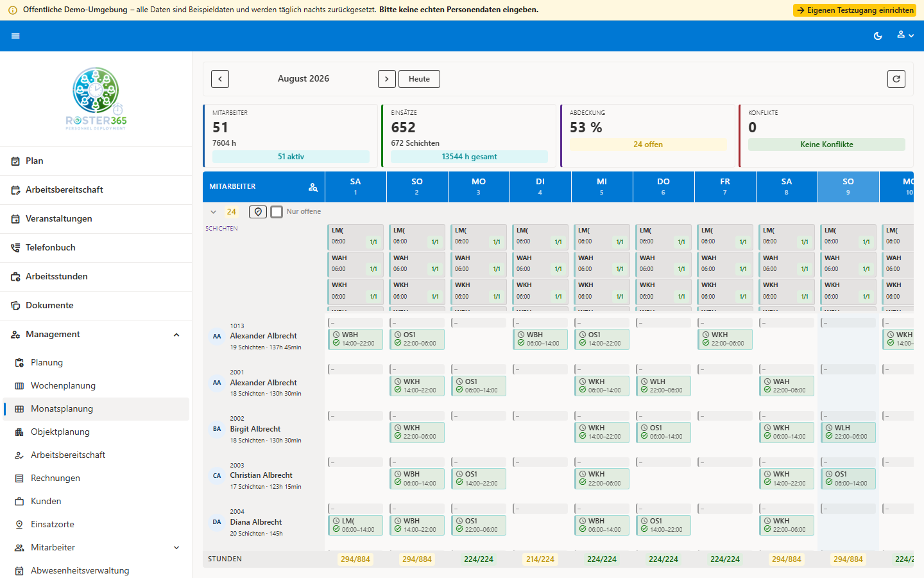924x578 pixels.
Task: Refresh the plan with the reload icon
Action: point(896,79)
